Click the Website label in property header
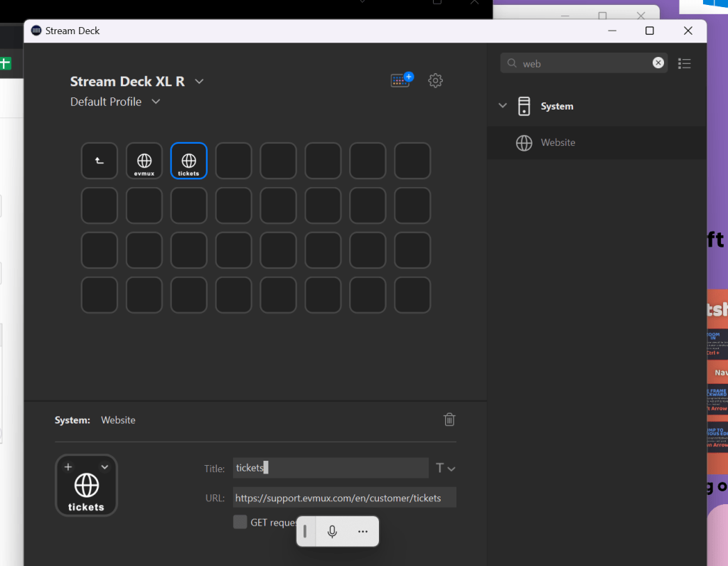The height and width of the screenshot is (566, 728). click(119, 420)
